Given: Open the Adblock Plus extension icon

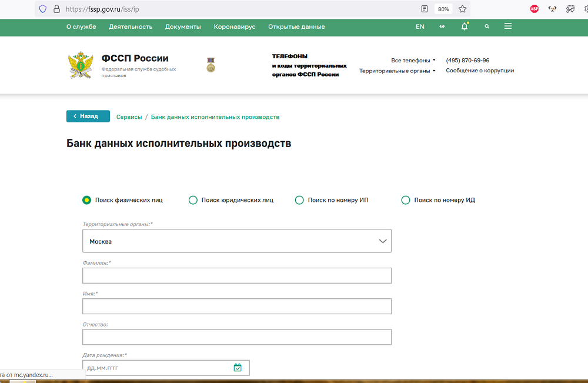Looking at the screenshot, I should click(534, 9).
